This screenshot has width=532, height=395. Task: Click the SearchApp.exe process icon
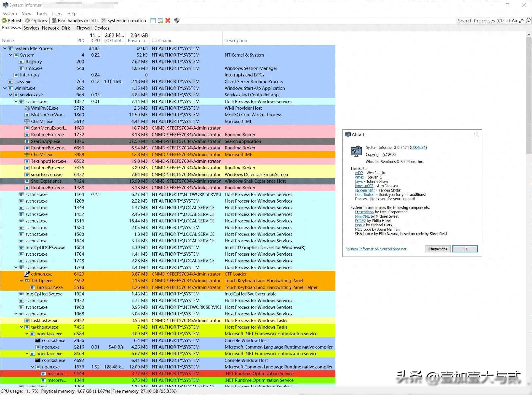27,141
